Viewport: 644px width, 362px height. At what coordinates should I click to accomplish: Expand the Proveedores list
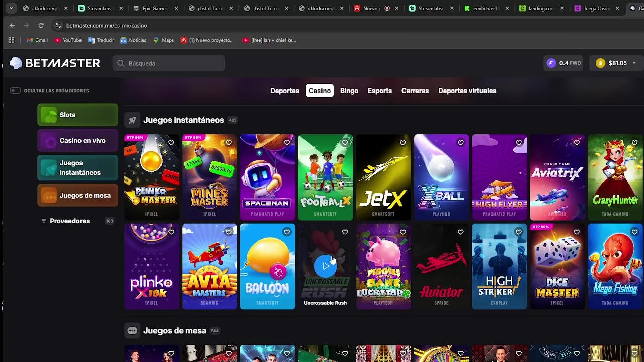tap(77, 221)
